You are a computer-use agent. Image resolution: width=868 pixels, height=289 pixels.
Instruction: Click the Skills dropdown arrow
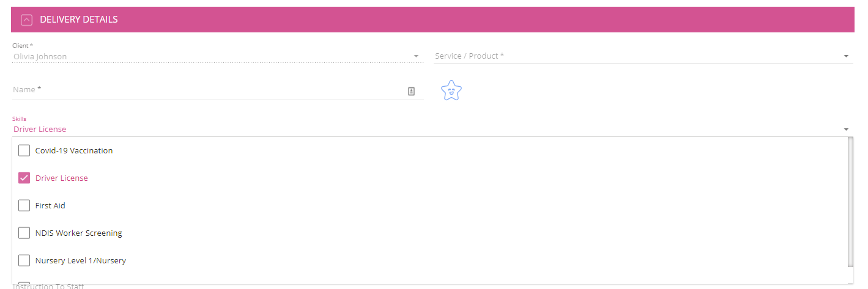click(846, 130)
